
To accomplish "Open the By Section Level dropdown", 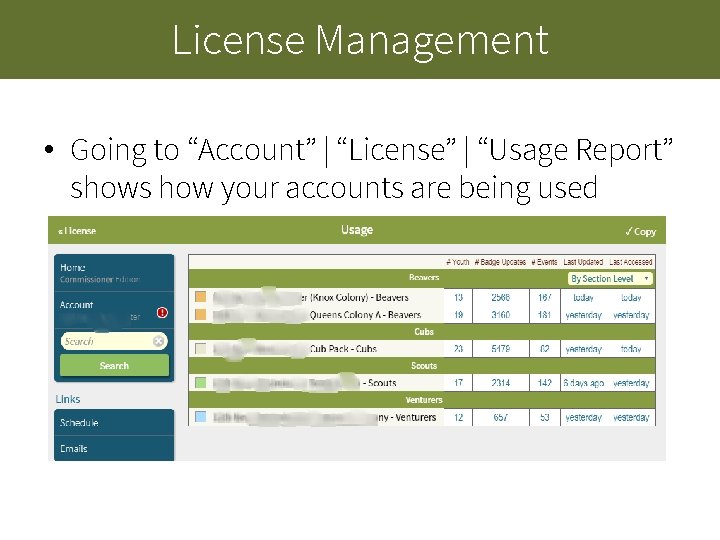I will 610,279.
